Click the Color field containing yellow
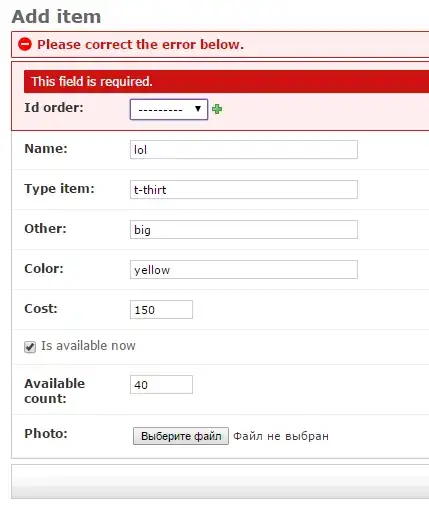This screenshot has height=509, width=429. tap(244, 269)
